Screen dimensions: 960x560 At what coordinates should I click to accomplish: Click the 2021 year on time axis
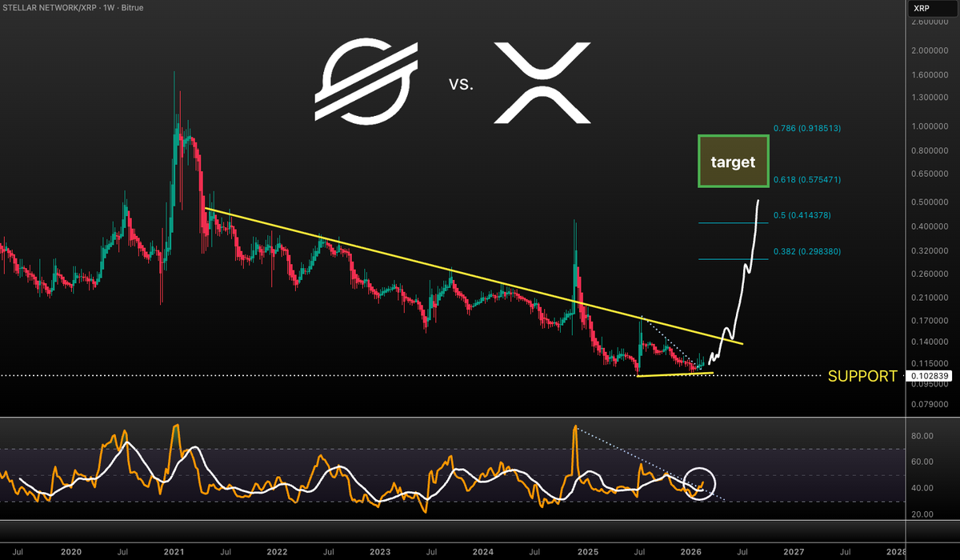click(x=174, y=552)
